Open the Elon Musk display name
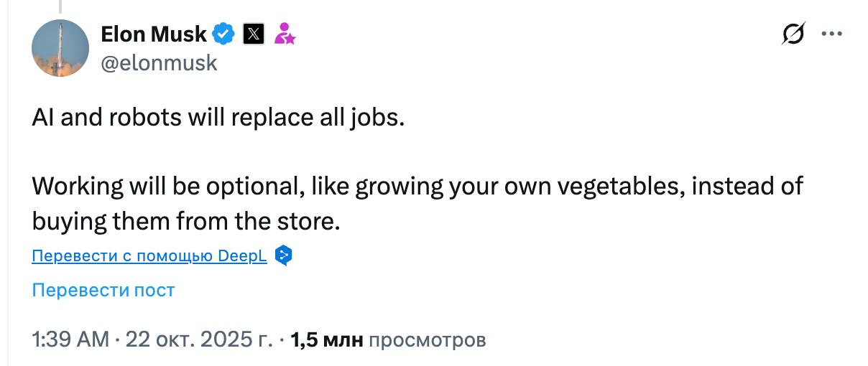The image size is (868, 366). 154,34
